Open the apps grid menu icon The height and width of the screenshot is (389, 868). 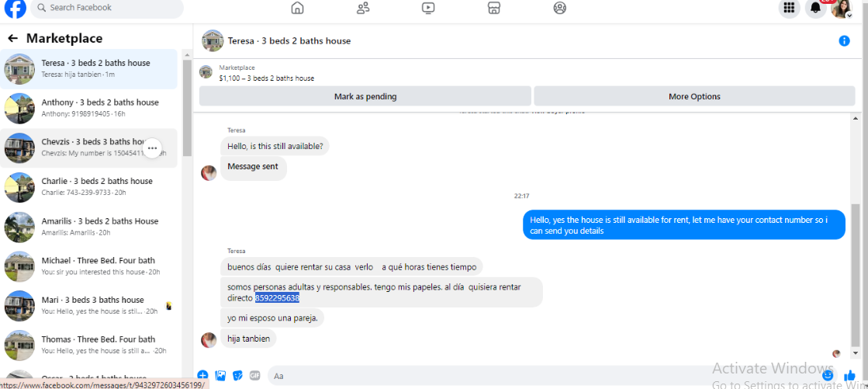click(x=790, y=8)
